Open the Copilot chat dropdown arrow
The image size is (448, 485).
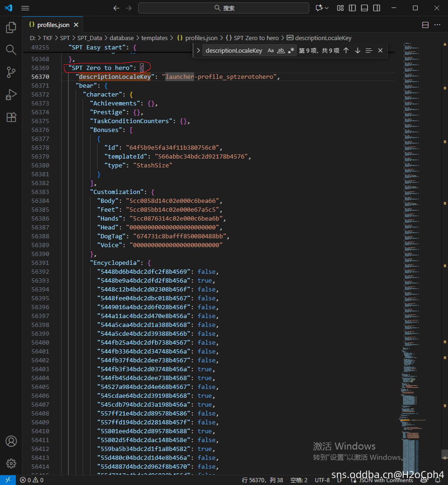327,8
